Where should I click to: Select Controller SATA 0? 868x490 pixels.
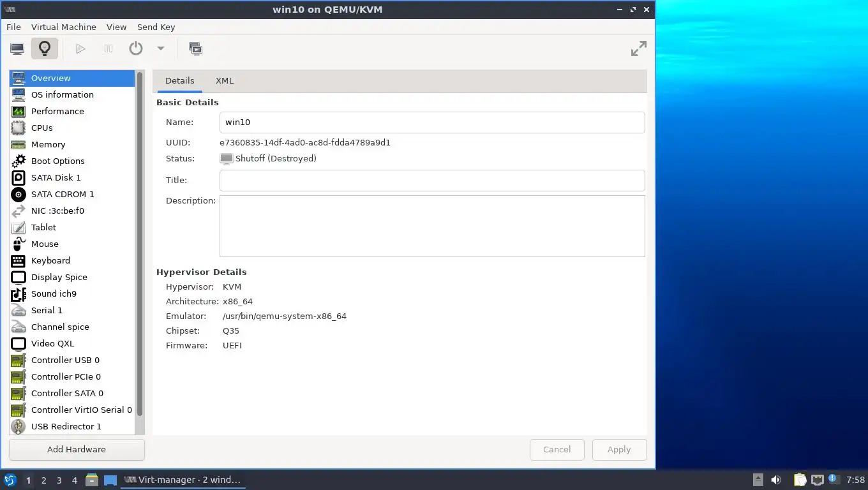(x=72, y=393)
